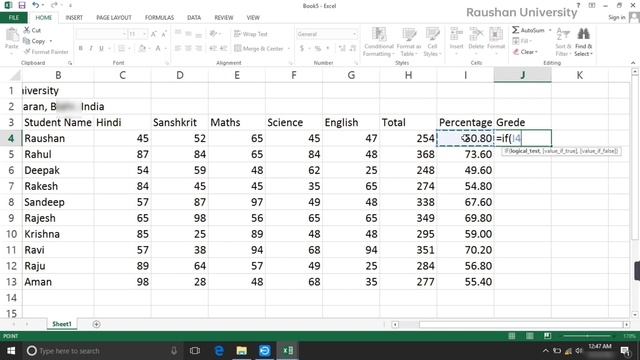Click the Undo arrow icon
The image size is (640, 360).
pyautogui.click(x=36, y=5)
